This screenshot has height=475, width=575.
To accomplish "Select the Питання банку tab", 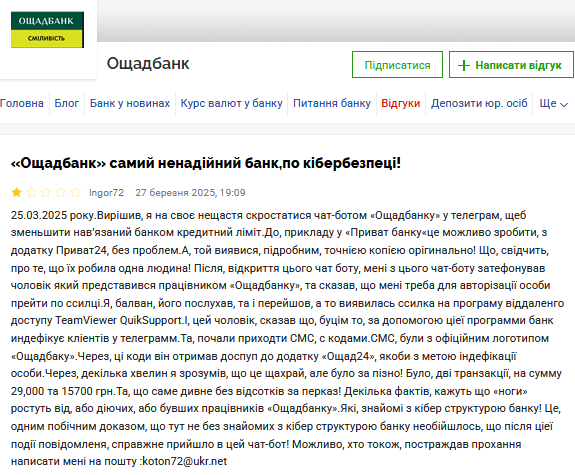I will click(x=332, y=103).
